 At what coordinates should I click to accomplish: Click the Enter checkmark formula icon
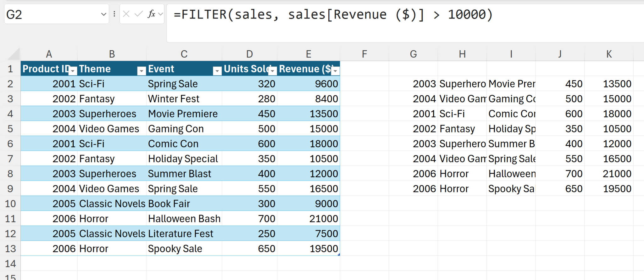pos(138,14)
